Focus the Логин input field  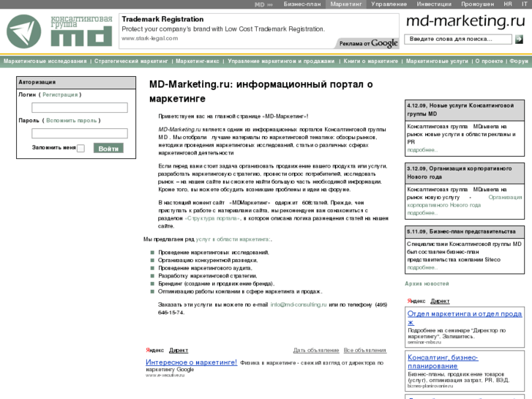(80, 108)
